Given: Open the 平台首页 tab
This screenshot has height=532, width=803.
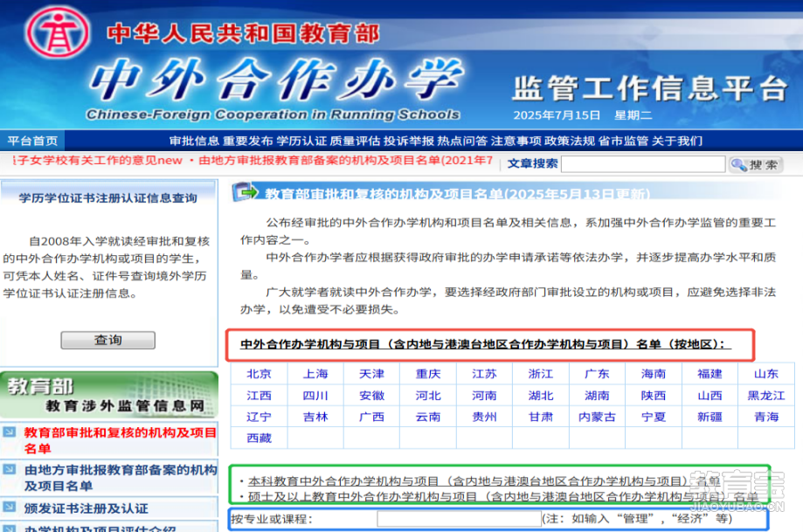Looking at the screenshot, I should [33, 141].
